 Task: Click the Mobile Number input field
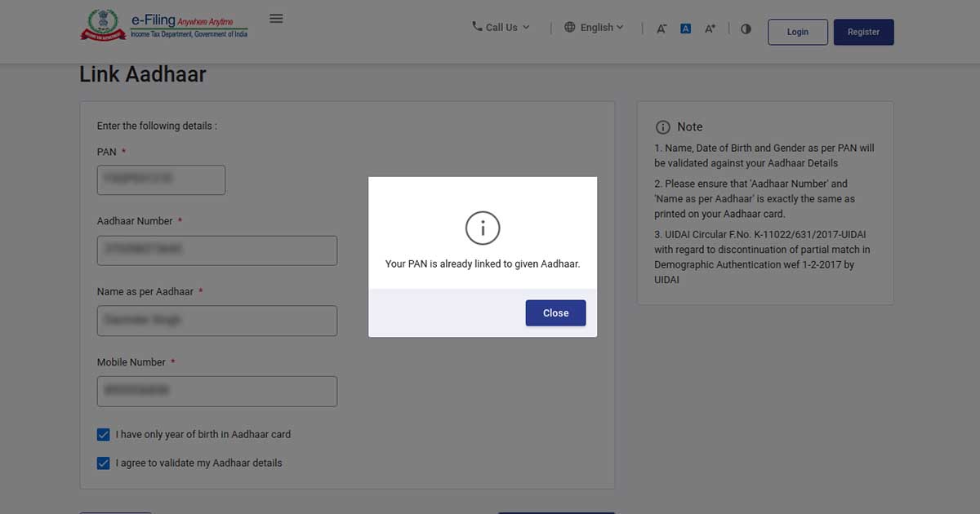216,392
